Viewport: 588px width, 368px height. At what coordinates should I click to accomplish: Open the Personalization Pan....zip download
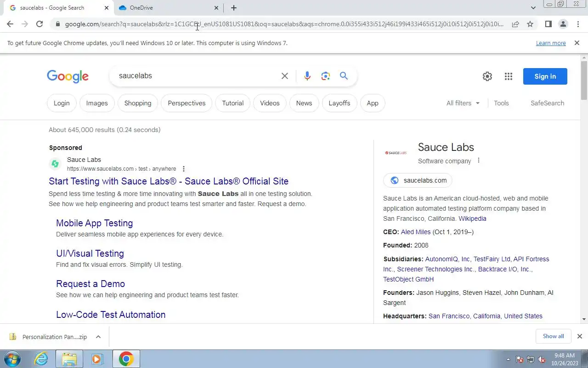pos(48,337)
